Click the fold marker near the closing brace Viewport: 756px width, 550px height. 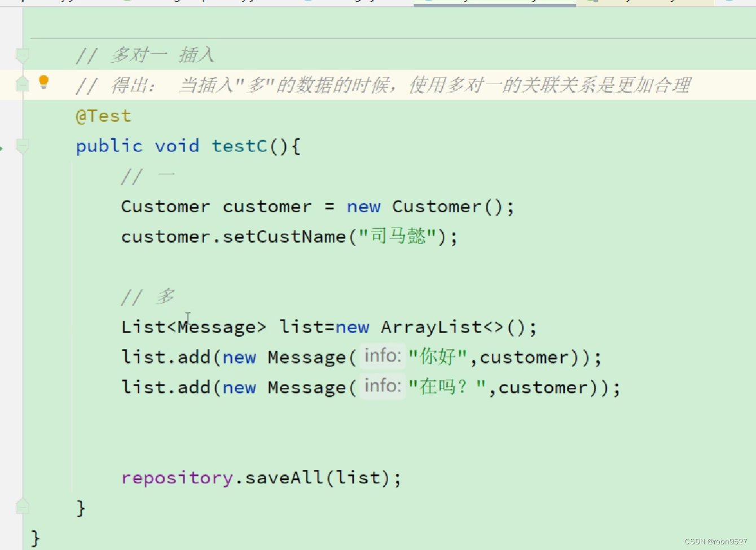[x=23, y=506]
